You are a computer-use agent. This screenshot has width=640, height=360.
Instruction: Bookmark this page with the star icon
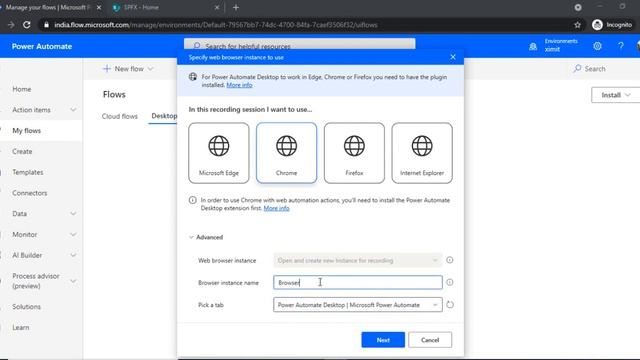coord(577,25)
